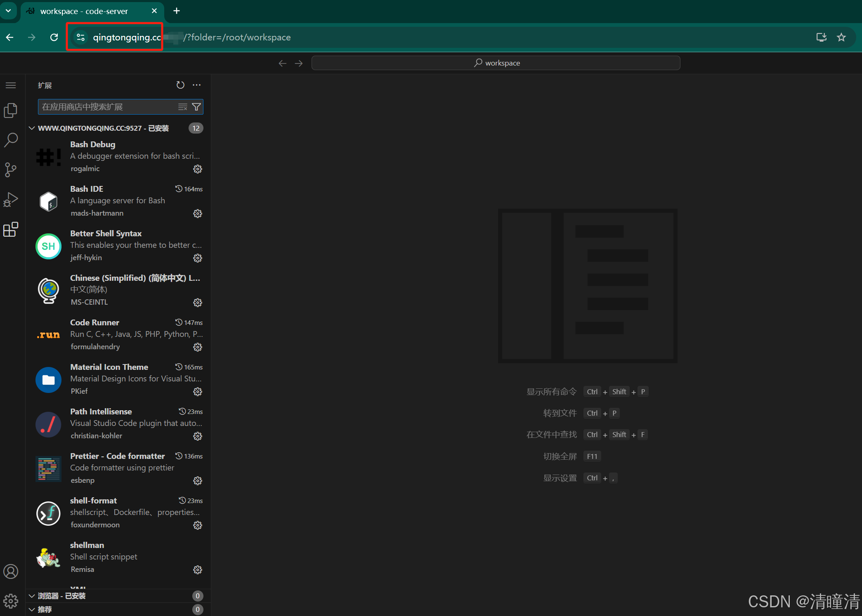Open the Accounts menu icon
Image resolution: width=862 pixels, height=616 pixels.
pyautogui.click(x=11, y=571)
